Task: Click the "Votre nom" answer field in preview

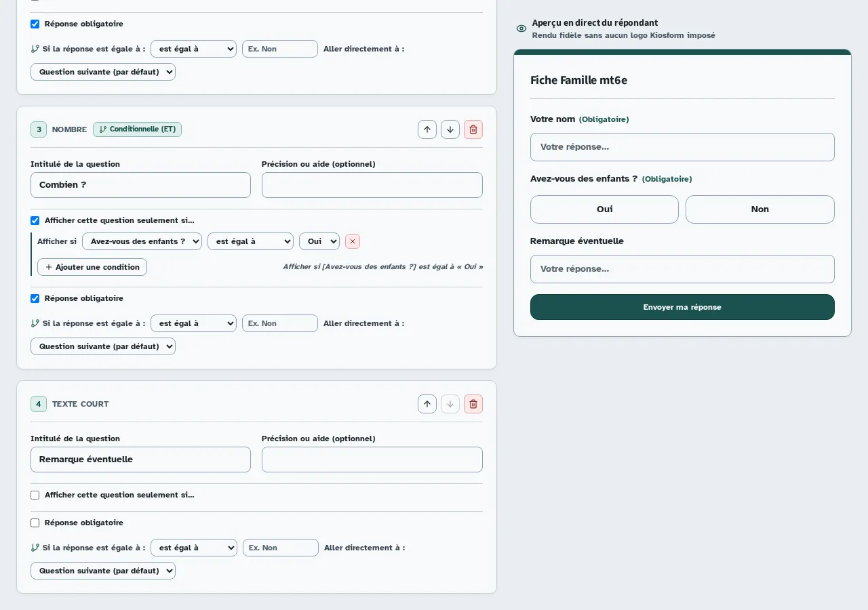Action: 682,147
